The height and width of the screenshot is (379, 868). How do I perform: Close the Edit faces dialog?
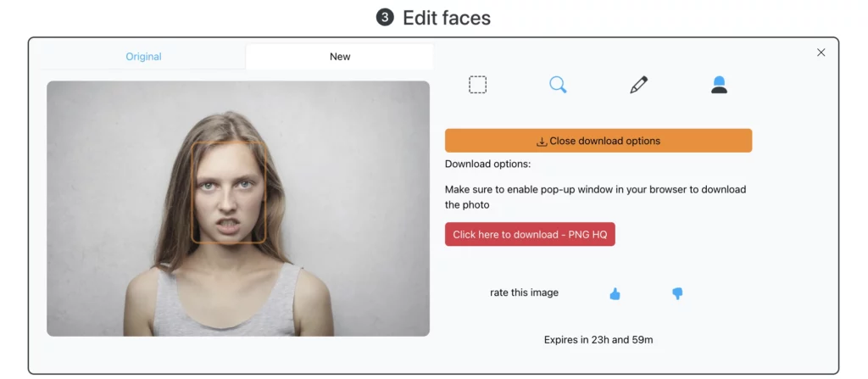(x=821, y=53)
